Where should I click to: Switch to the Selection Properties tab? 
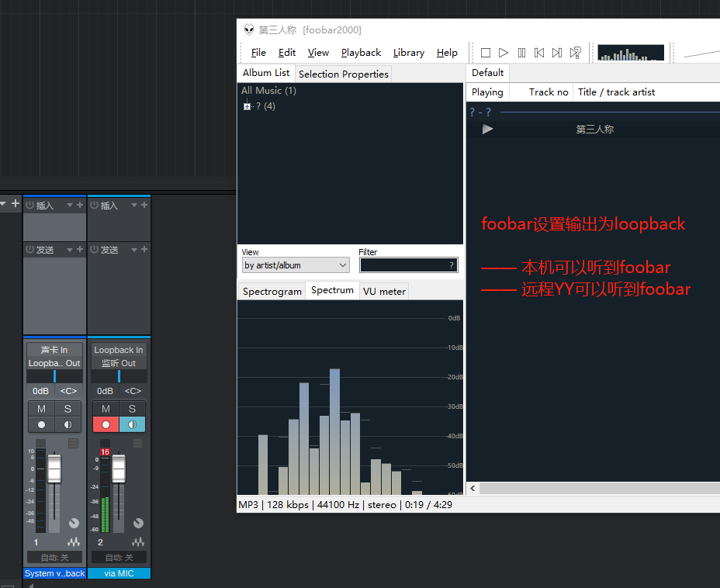point(343,74)
